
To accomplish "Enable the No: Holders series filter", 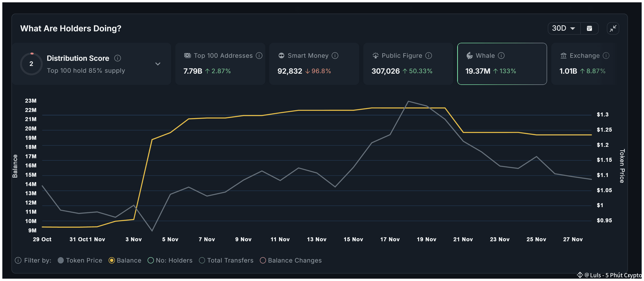I will point(170,260).
